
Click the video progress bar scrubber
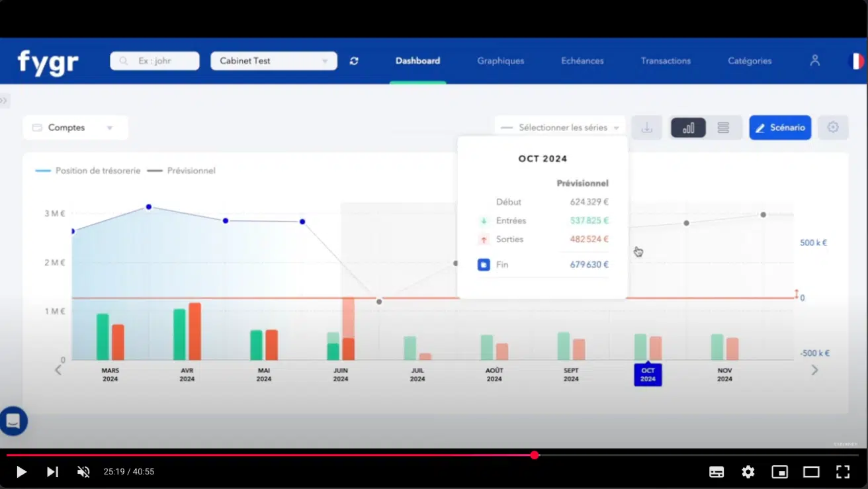point(535,455)
